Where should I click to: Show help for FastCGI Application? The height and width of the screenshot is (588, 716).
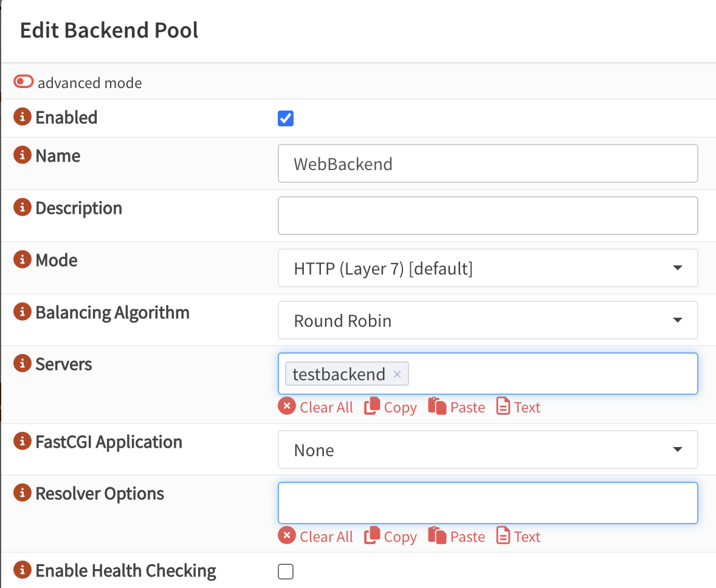point(22,442)
